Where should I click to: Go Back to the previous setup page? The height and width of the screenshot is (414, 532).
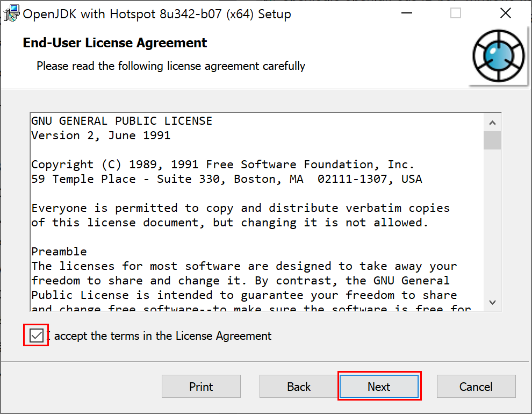299,387
